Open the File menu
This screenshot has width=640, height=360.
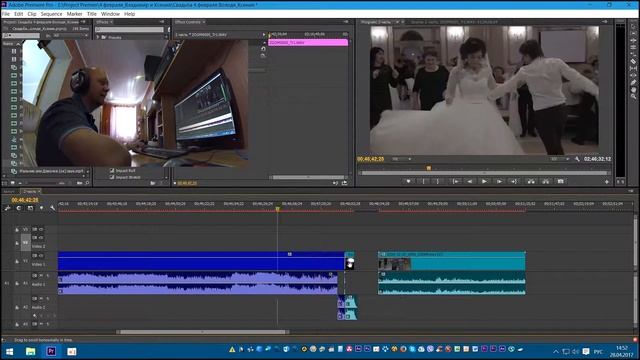coord(6,14)
